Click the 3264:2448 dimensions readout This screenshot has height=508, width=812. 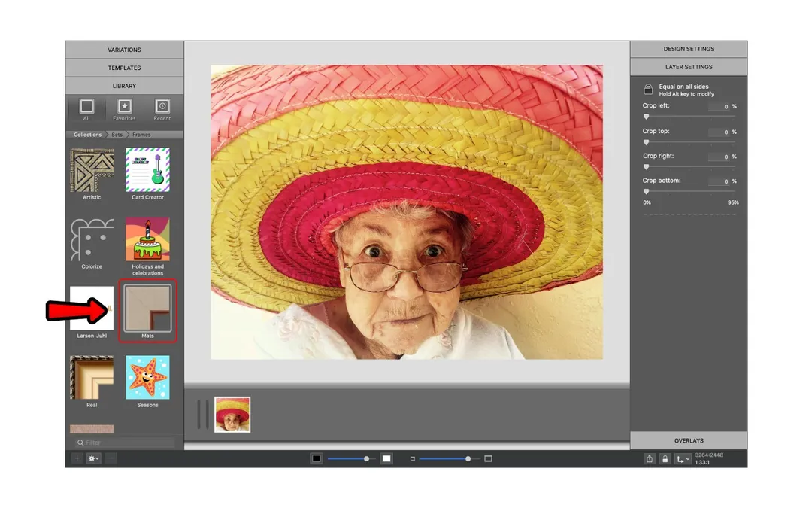pos(709,455)
